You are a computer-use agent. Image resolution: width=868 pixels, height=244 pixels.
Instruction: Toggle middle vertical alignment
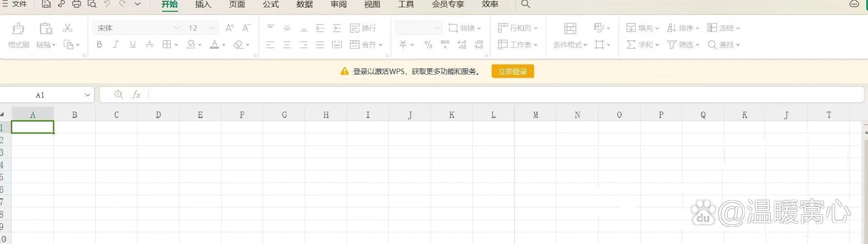(x=287, y=28)
